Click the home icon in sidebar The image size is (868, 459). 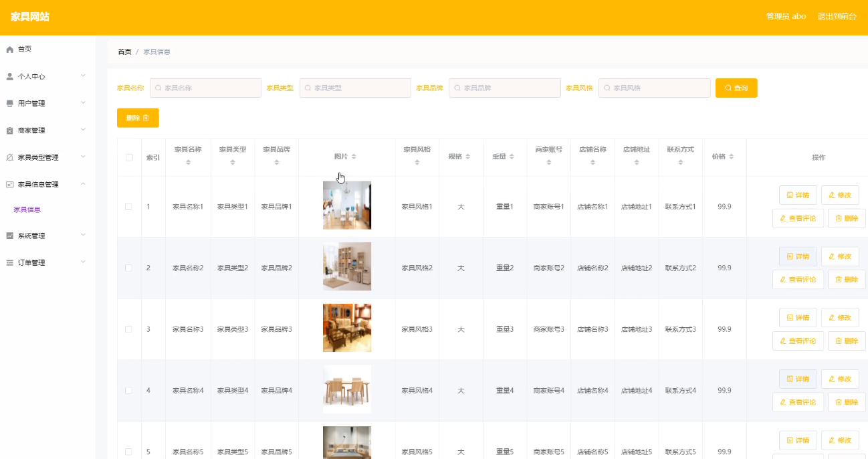coord(10,50)
